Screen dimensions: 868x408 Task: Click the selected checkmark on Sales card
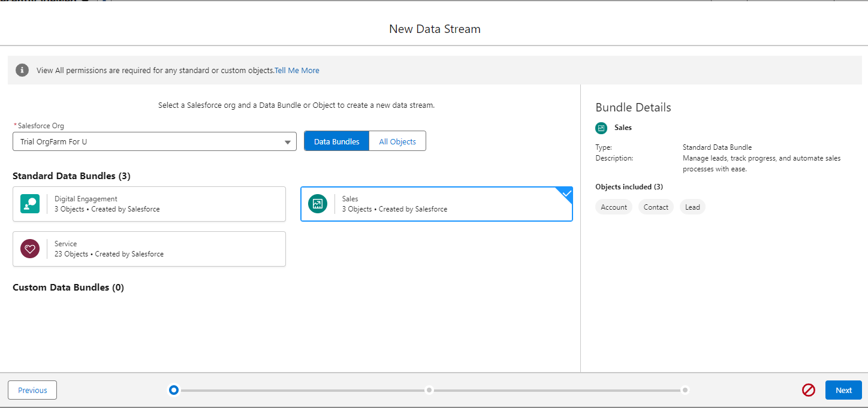566,194
